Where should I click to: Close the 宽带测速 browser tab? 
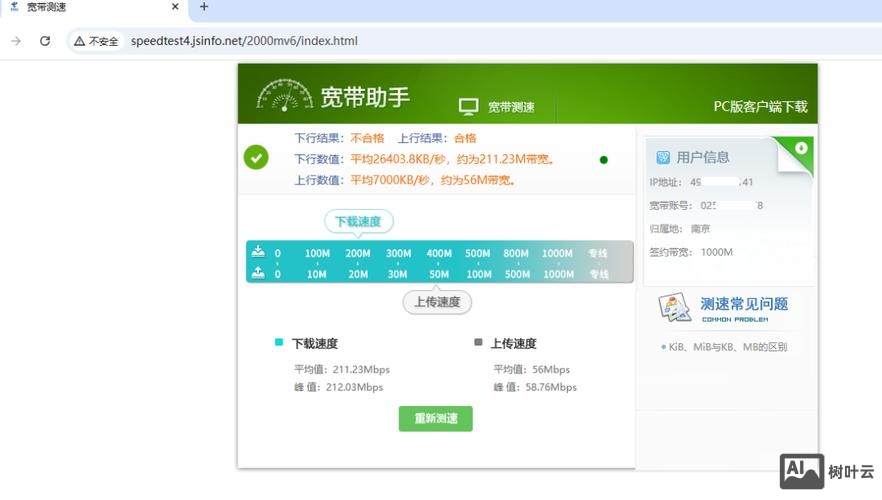coord(175,7)
